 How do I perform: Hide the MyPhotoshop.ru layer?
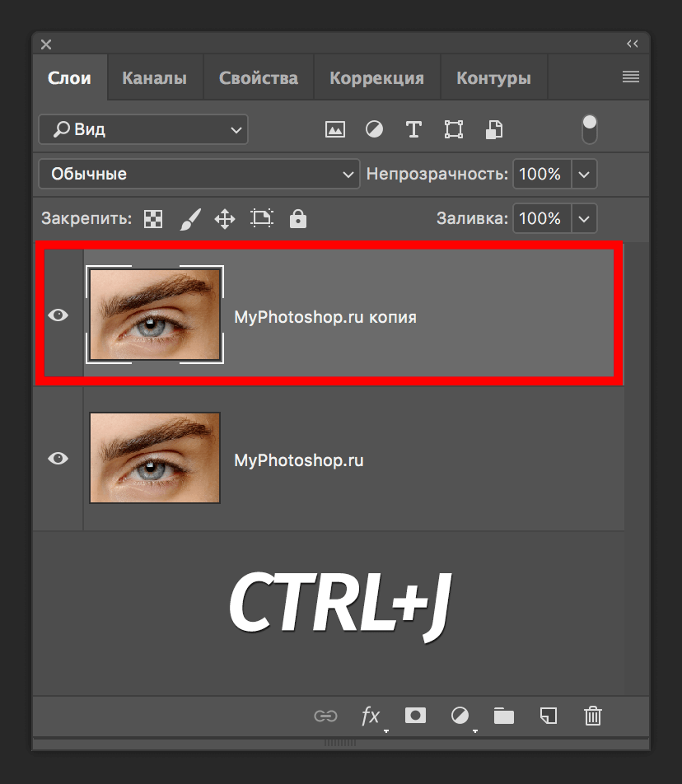[x=58, y=459]
